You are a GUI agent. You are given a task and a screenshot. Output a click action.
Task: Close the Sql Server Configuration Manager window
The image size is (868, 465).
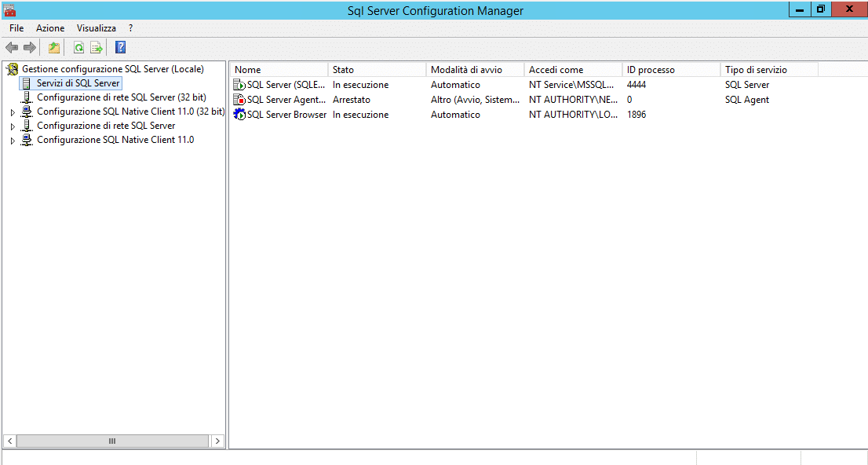849,9
